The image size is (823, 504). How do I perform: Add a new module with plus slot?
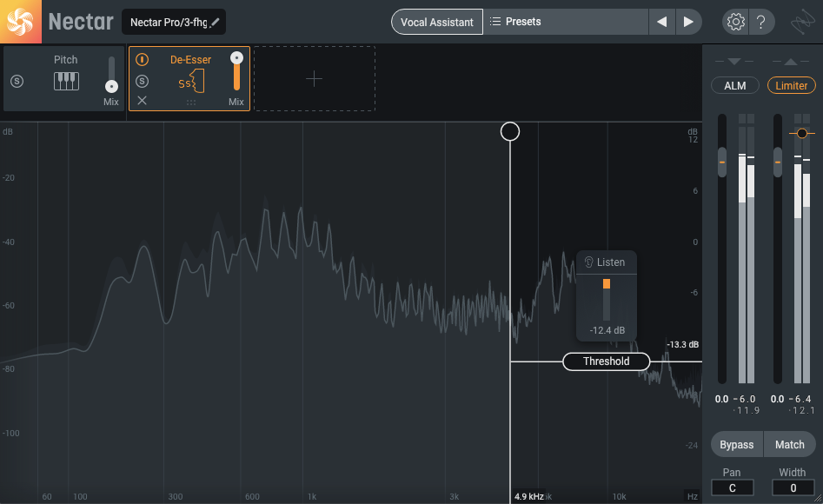pyautogui.click(x=315, y=79)
